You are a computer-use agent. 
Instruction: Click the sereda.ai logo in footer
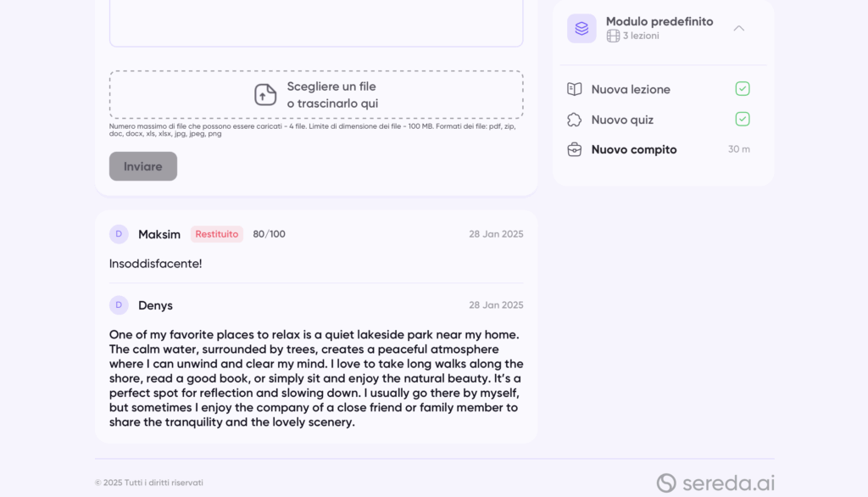click(715, 483)
